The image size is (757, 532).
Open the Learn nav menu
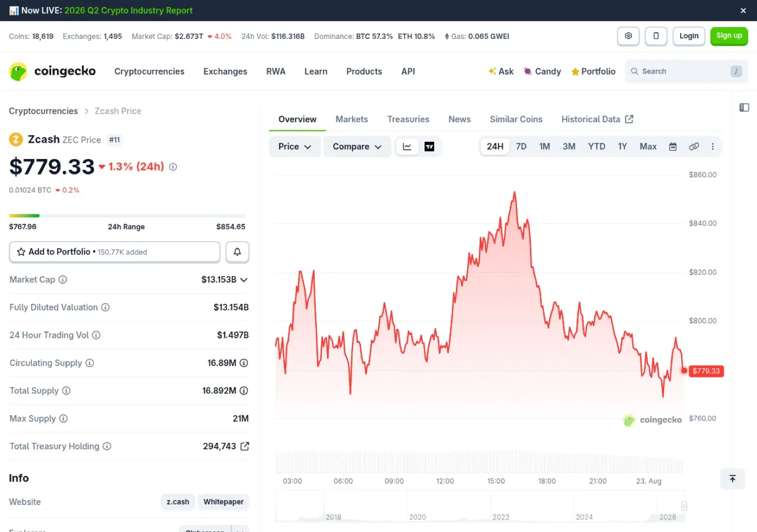coord(316,71)
